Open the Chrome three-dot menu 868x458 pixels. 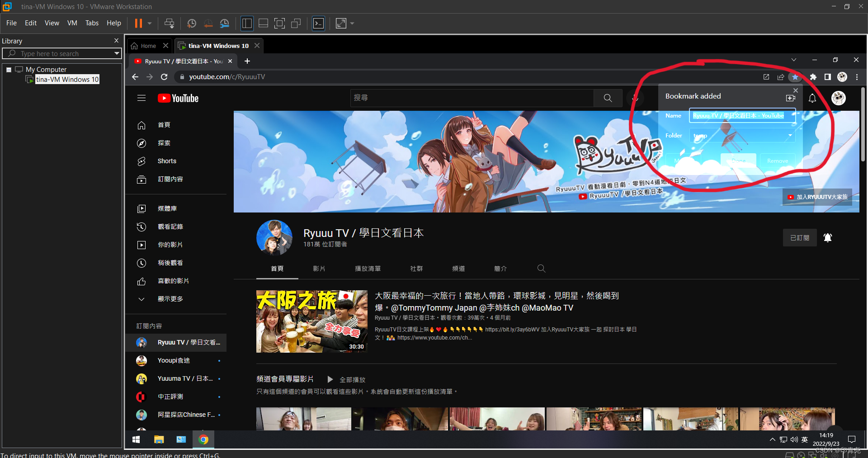pos(857,77)
